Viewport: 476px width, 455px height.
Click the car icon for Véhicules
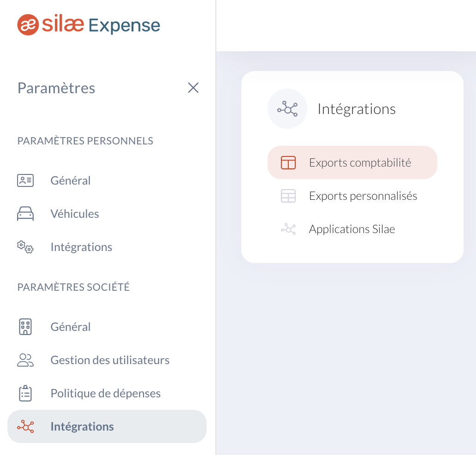(x=25, y=214)
